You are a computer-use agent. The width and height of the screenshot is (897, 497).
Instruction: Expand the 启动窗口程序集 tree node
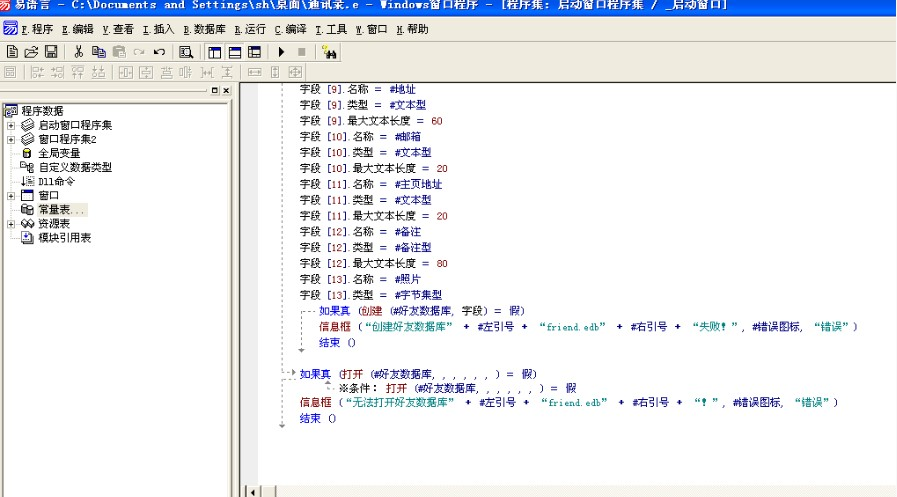pyautogui.click(x=11, y=125)
